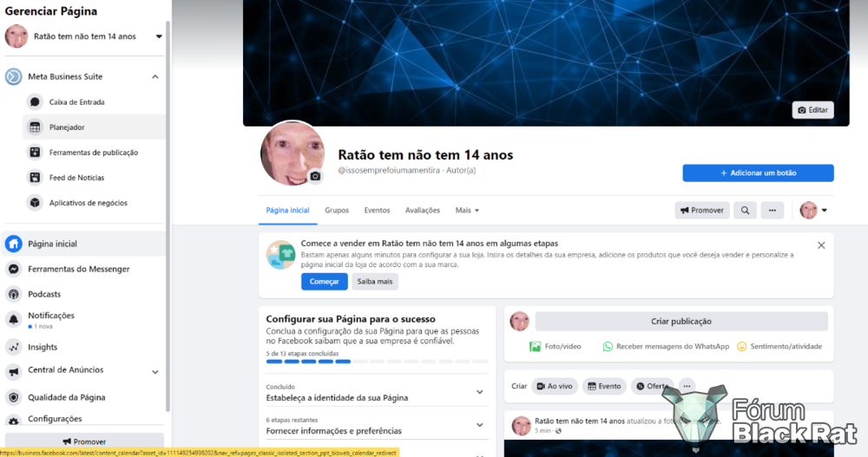868x457 pixels.
Task: Open the Podcasts icon
Action: 14,294
